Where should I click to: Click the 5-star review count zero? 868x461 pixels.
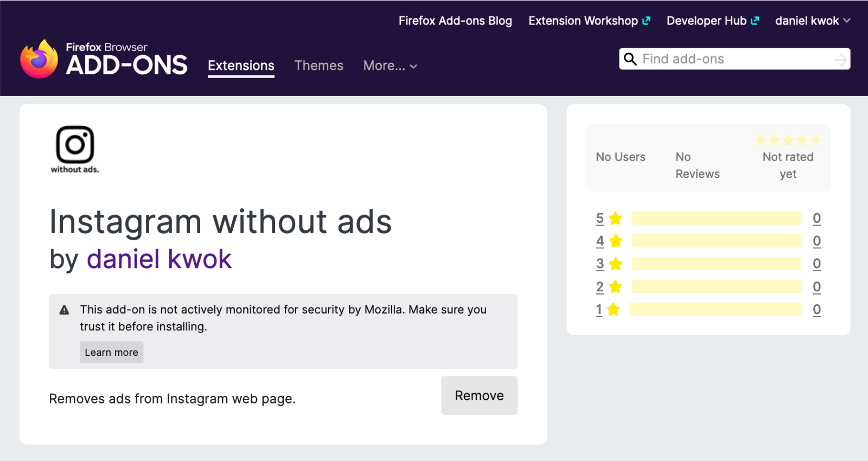pyautogui.click(x=816, y=218)
